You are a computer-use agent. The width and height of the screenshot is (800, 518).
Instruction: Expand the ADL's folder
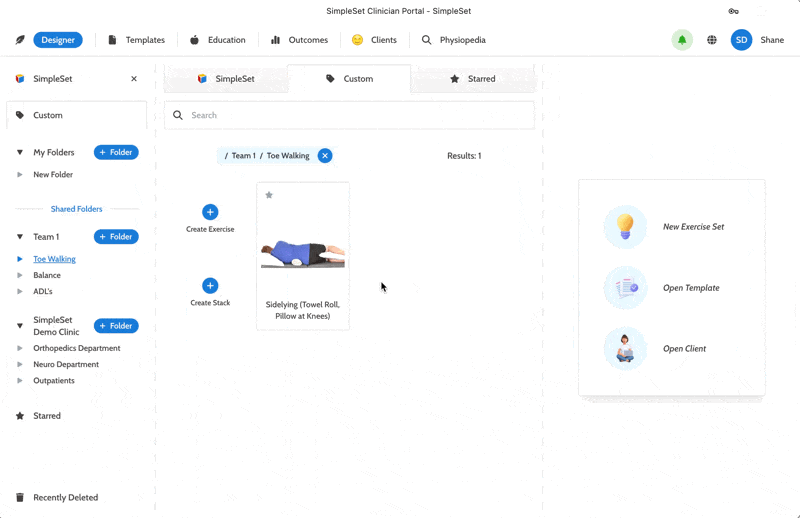(20, 292)
